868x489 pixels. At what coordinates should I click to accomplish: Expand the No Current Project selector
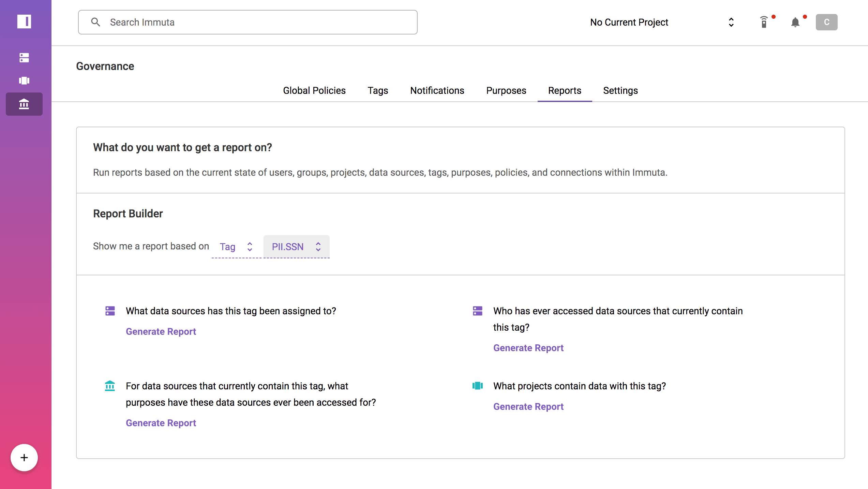[x=730, y=22]
